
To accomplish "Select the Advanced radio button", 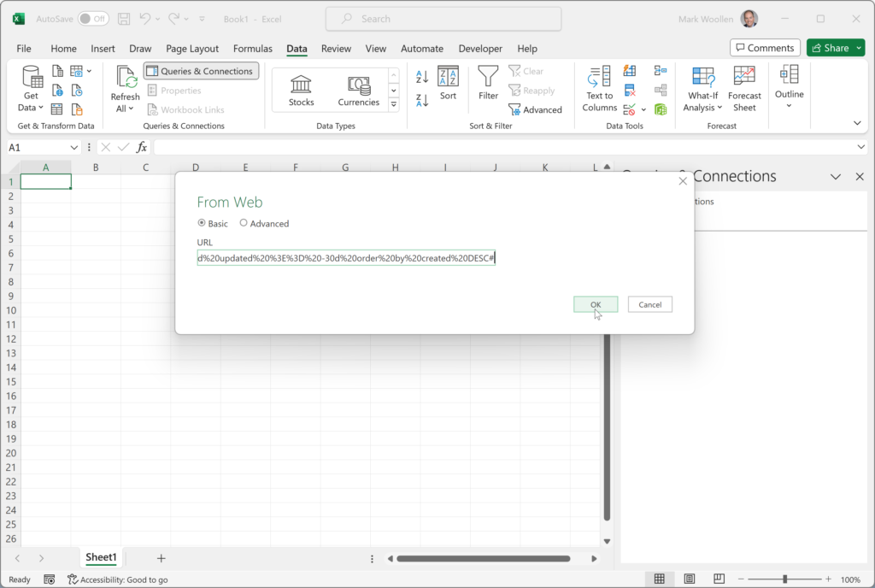I will click(243, 223).
